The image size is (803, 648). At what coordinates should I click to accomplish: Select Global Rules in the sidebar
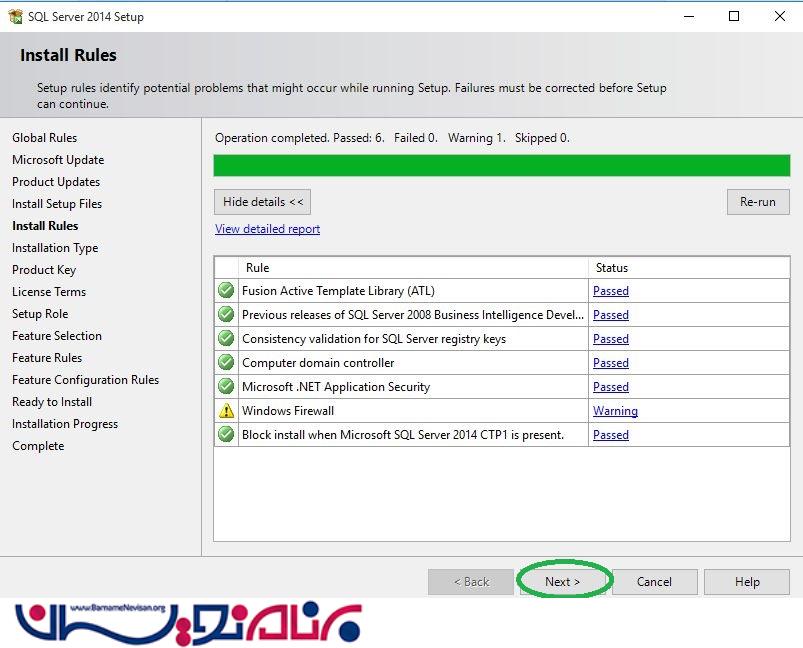click(45, 138)
